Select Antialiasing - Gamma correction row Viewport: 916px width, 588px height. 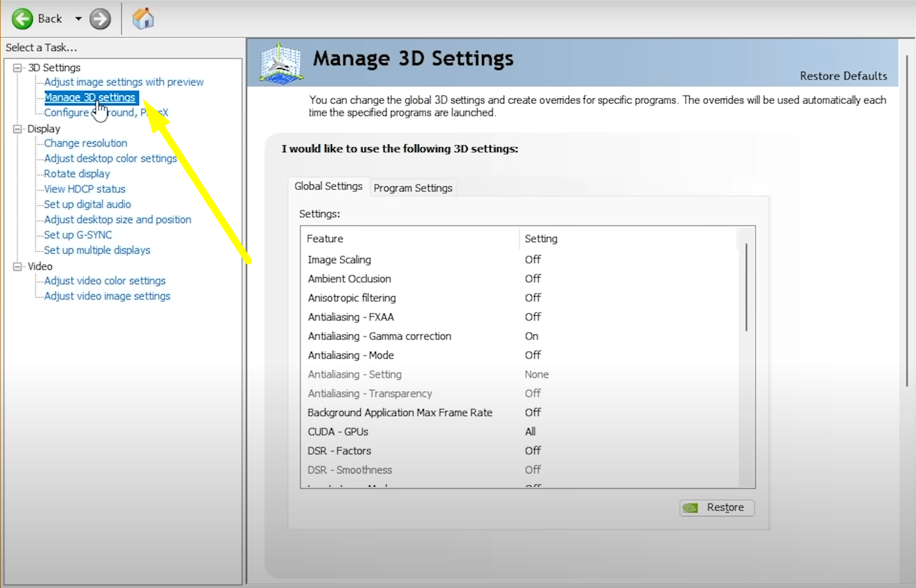point(519,336)
